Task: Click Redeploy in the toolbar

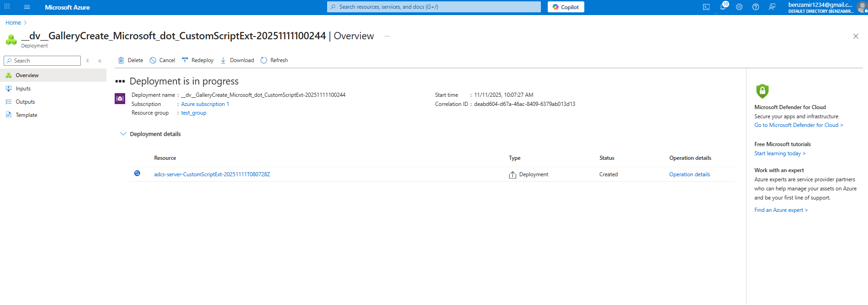Action: click(198, 60)
